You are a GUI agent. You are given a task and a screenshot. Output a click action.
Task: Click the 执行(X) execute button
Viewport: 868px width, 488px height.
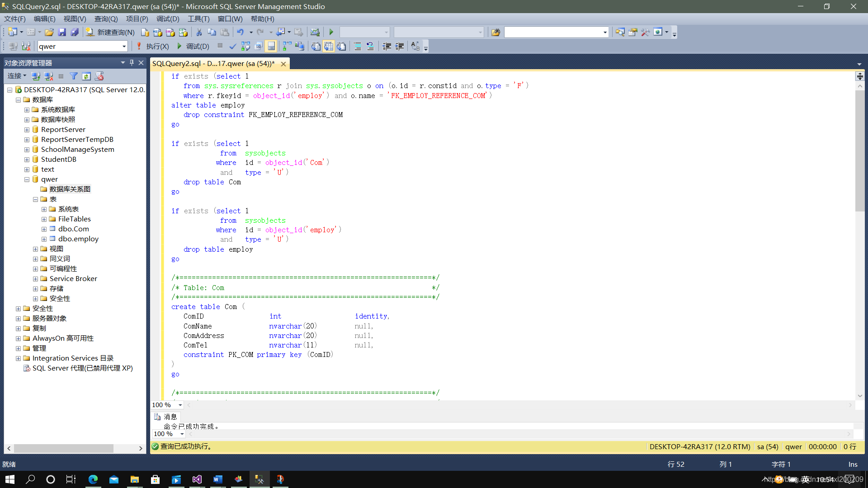click(153, 46)
